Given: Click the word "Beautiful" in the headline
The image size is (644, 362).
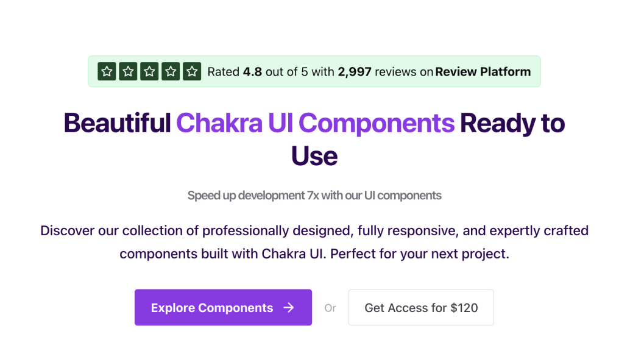Looking at the screenshot, I should (x=117, y=123).
